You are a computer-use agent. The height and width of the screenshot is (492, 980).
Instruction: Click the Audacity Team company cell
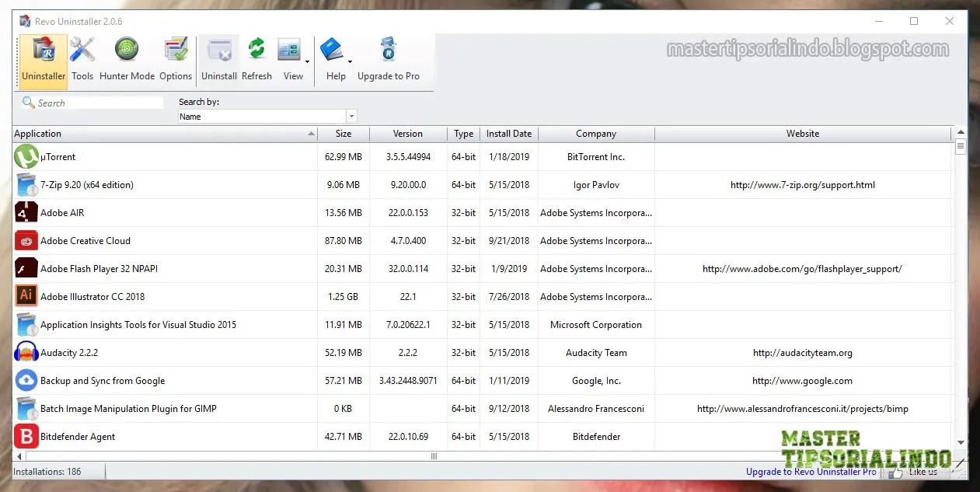596,353
